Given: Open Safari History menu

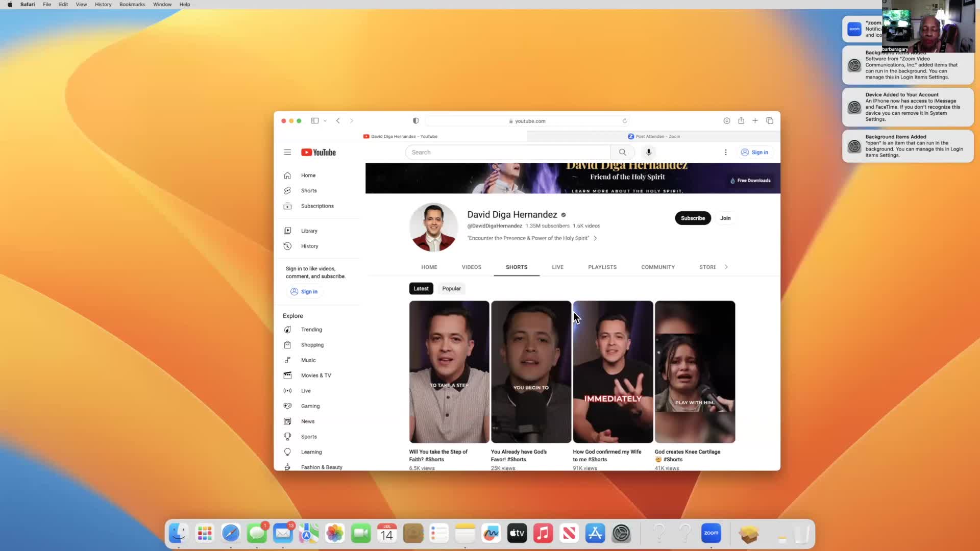Looking at the screenshot, I should [103, 4].
